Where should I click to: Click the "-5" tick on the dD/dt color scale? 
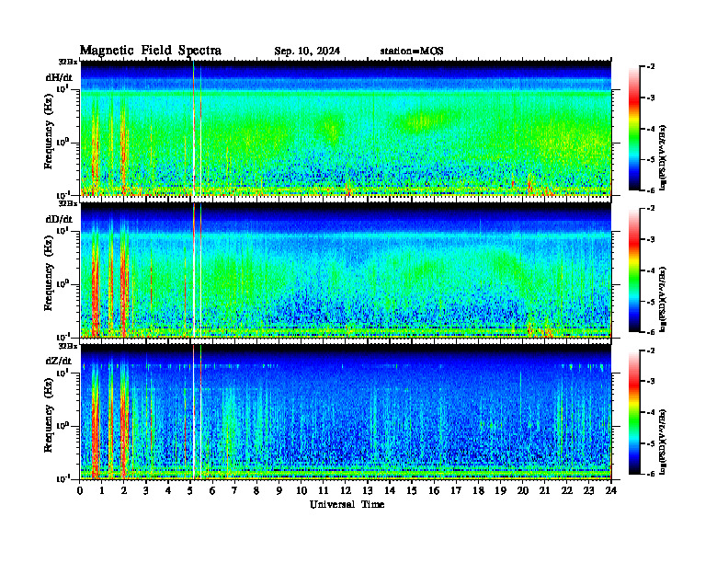pyautogui.click(x=651, y=302)
